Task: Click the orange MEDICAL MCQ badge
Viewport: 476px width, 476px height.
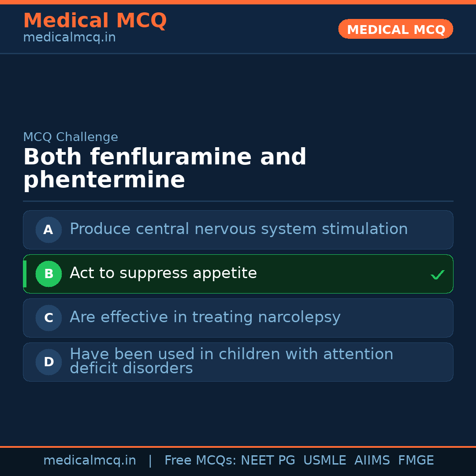Action: tap(395, 30)
